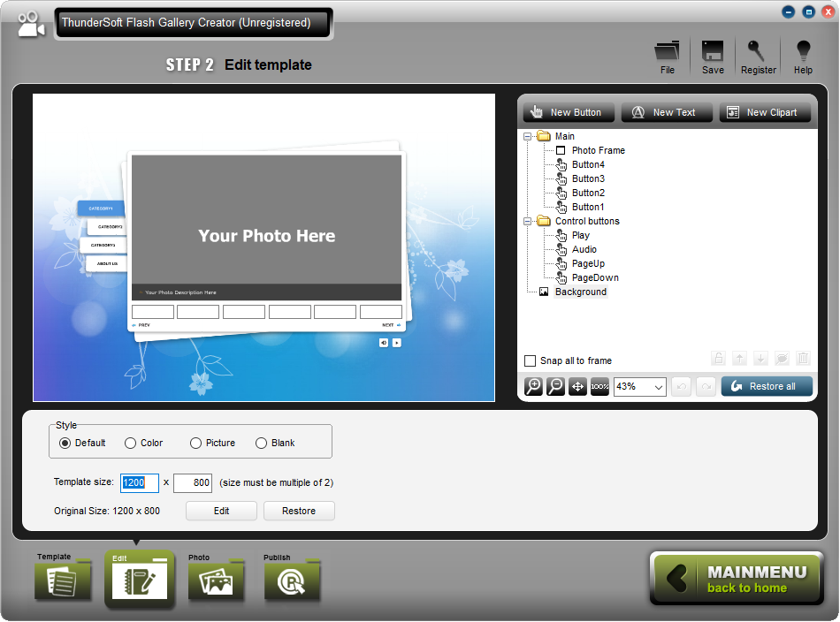
Task: Open the File menu icon
Action: pyautogui.click(x=667, y=57)
